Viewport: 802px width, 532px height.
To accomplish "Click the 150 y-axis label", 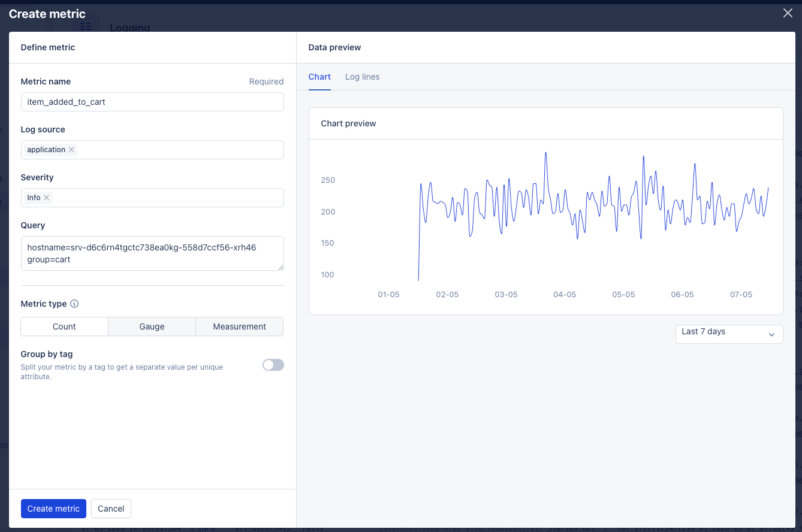I will pos(328,243).
